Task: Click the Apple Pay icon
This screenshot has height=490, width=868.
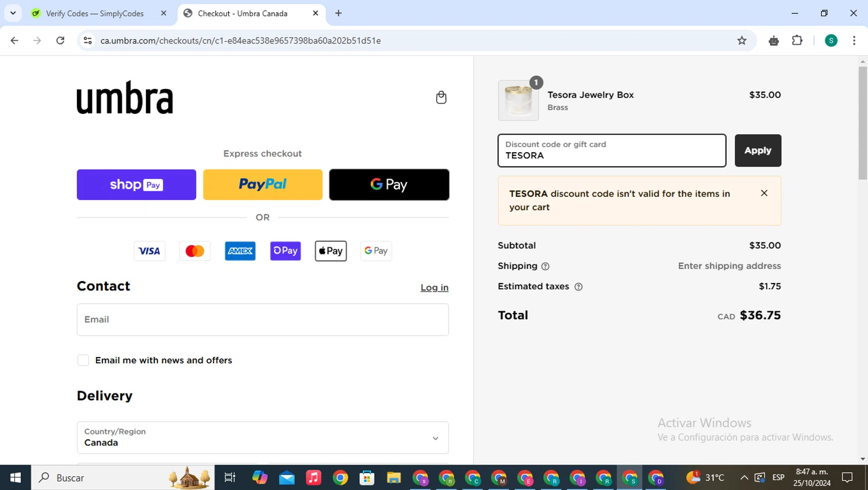Action: tap(331, 251)
